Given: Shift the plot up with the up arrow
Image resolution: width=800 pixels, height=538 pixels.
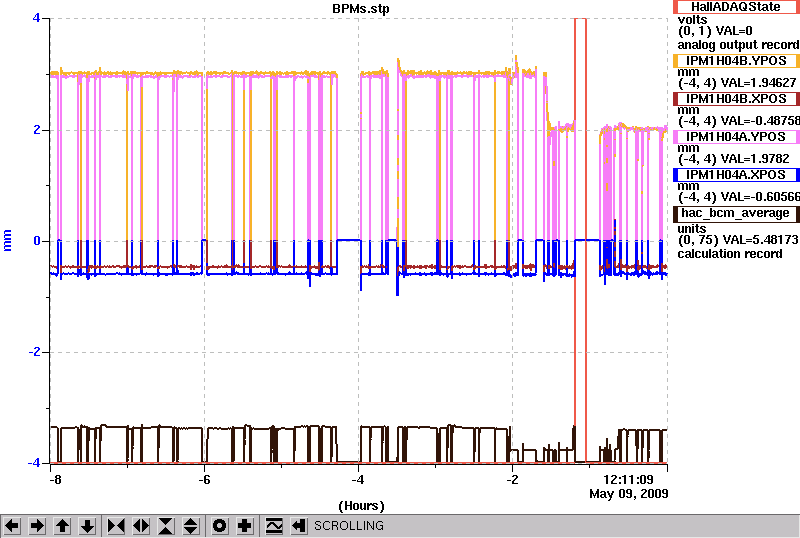Looking at the screenshot, I should point(63,526).
